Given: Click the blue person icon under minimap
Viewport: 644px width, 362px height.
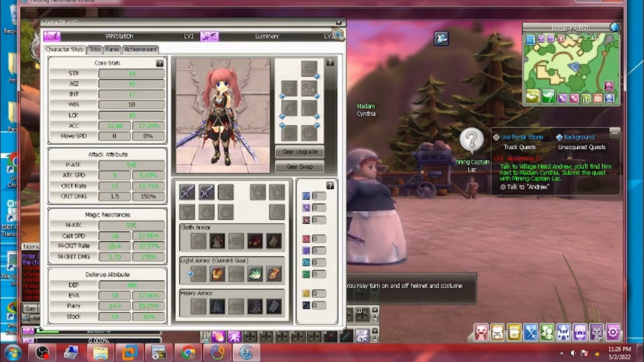Looking at the screenshot, I should click(x=610, y=99).
